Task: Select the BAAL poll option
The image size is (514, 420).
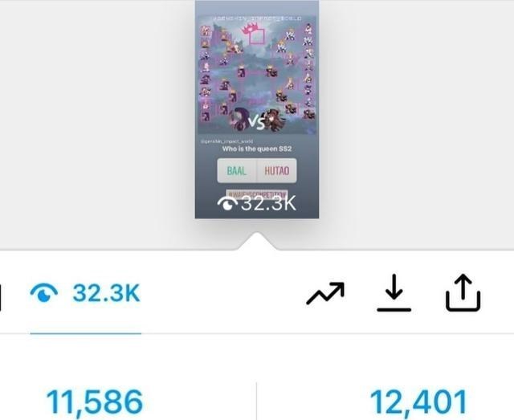Action: (x=237, y=170)
